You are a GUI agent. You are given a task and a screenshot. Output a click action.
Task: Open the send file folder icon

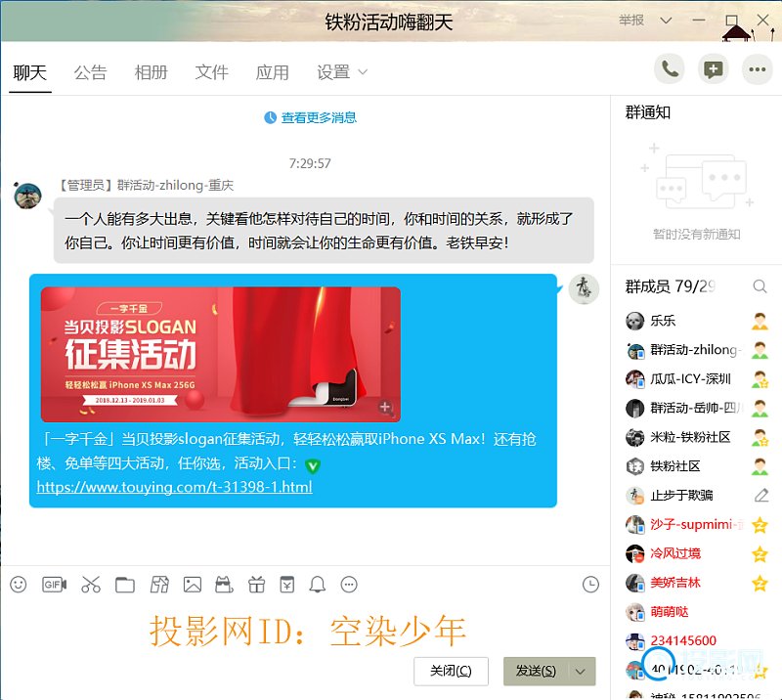[x=125, y=585]
